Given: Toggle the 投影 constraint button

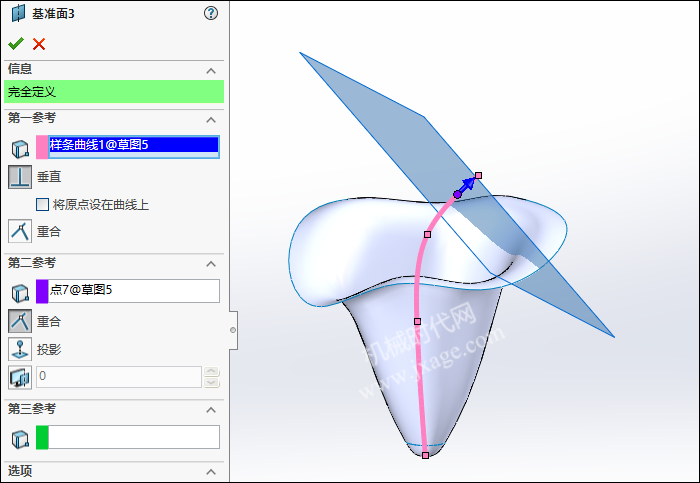Looking at the screenshot, I should pyautogui.click(x=20, y=349).
